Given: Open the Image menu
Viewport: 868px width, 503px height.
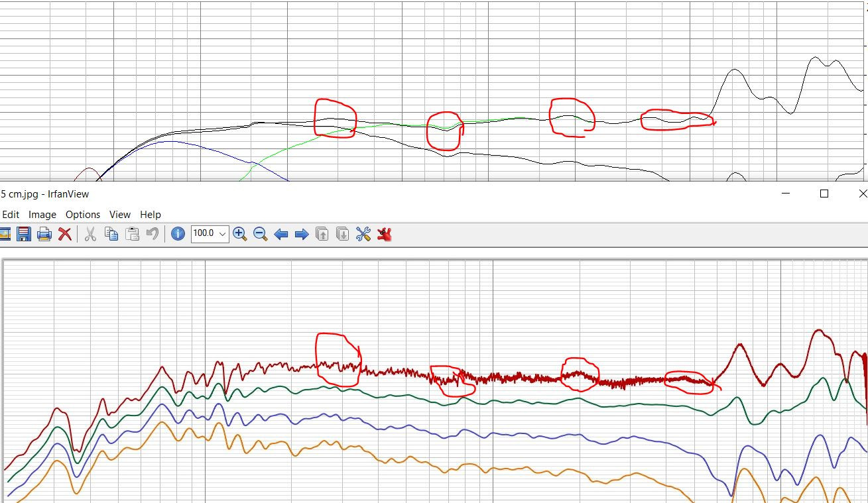Looking at the screenshot, I should point(42,215).
